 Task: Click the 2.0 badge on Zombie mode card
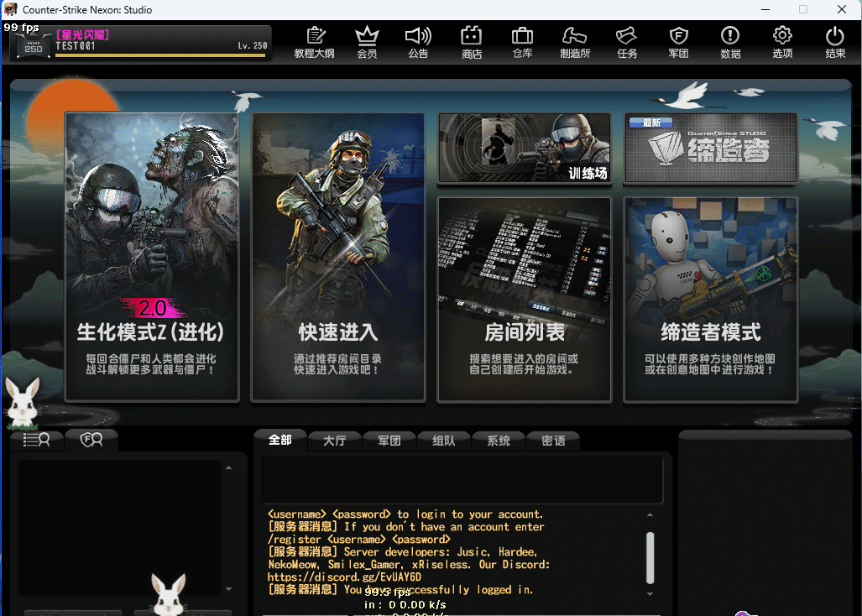point(153,308)
